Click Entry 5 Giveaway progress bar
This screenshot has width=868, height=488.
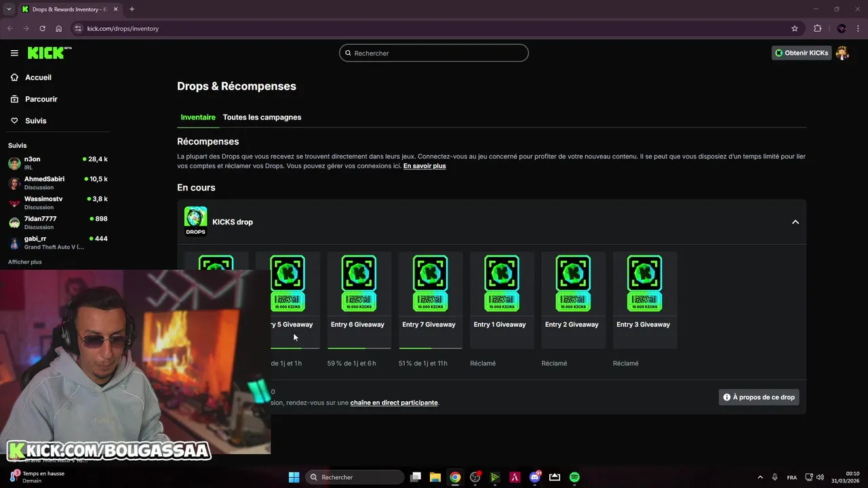click(295, 348)
